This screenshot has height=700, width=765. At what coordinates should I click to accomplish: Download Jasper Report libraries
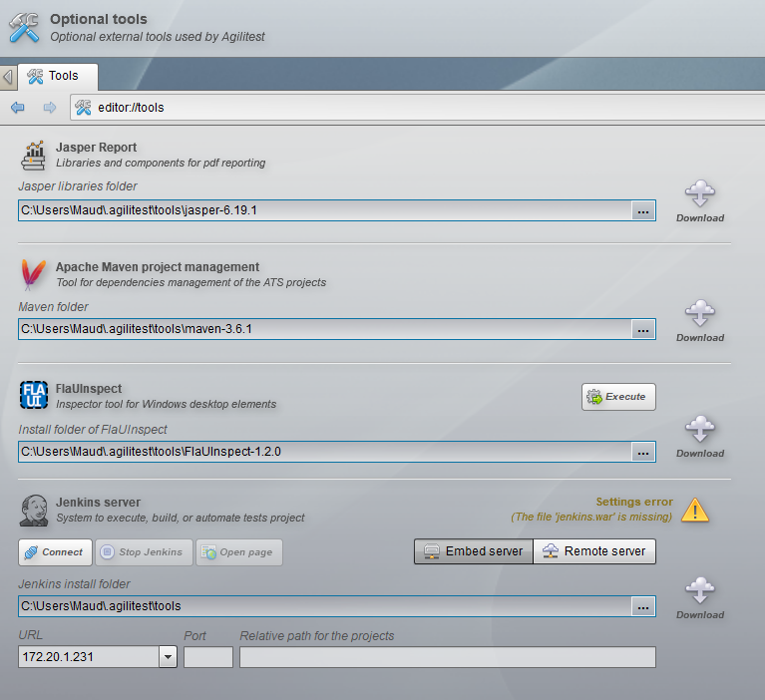[x=700, y=201]
